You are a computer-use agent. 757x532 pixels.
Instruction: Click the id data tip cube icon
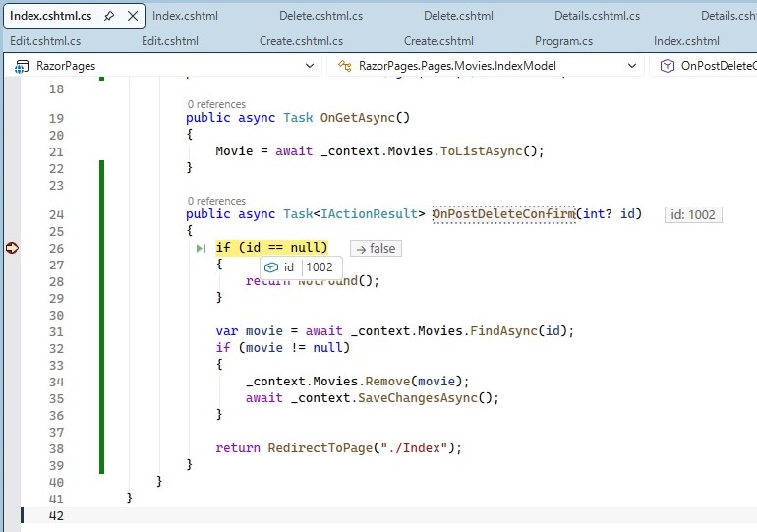click(x=271, y=267)
